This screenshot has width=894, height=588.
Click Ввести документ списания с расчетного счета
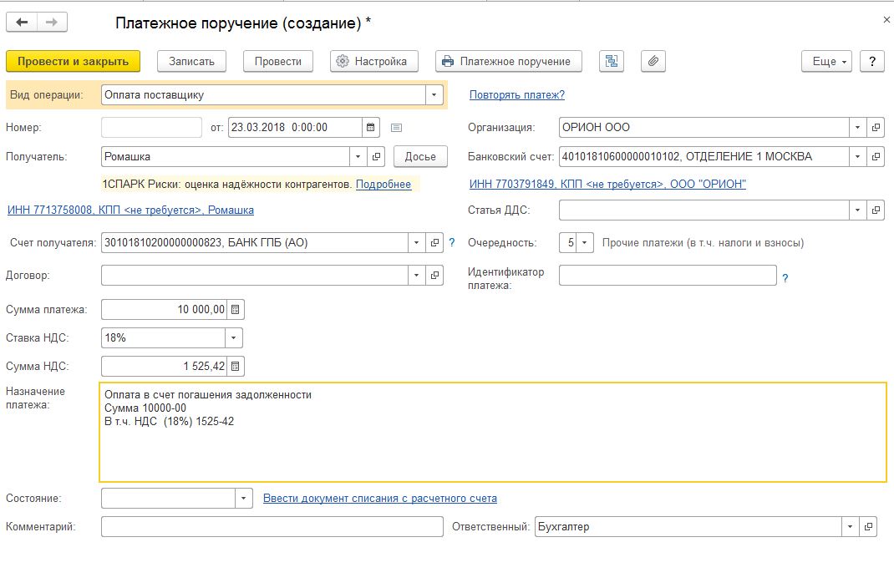pos(379,499)
